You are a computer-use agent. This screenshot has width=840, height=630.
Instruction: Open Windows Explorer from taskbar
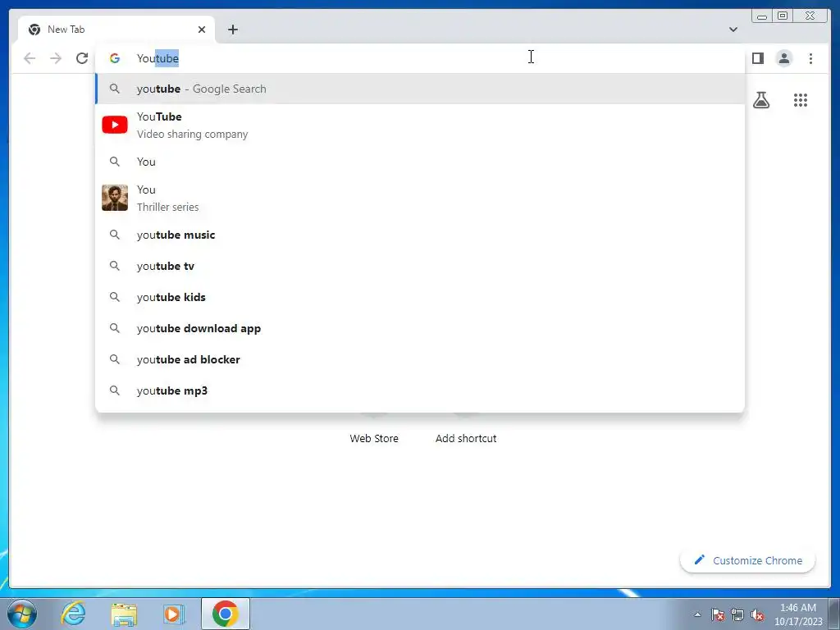[x=124, y=614]
